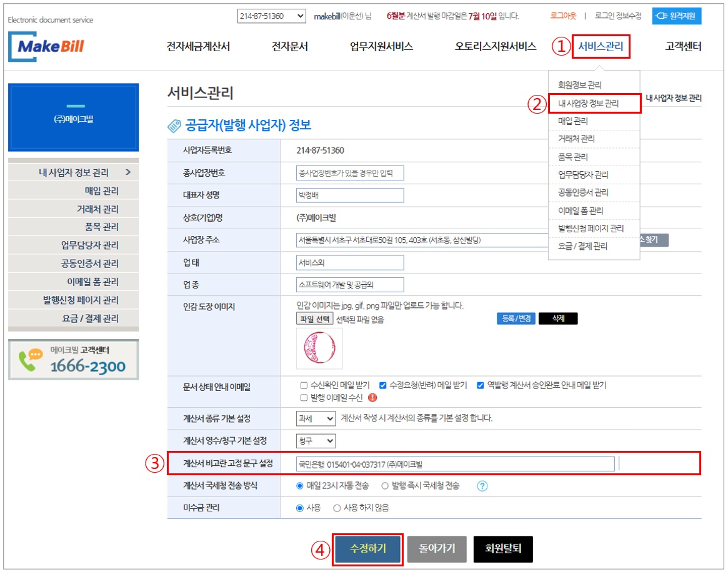Viewport: 728px width, 572px height.
Task: Click 품목 관리 in left sidebar
Action: [x=73, y=227]
